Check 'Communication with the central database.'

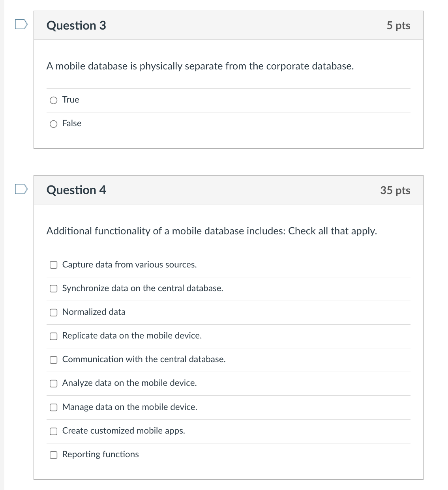click(53, 360)
